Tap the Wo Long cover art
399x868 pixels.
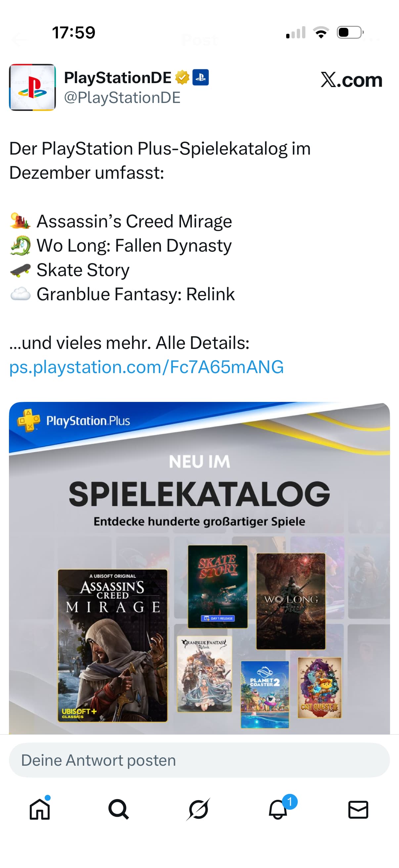pyautogui.click(x=291, y=601)
